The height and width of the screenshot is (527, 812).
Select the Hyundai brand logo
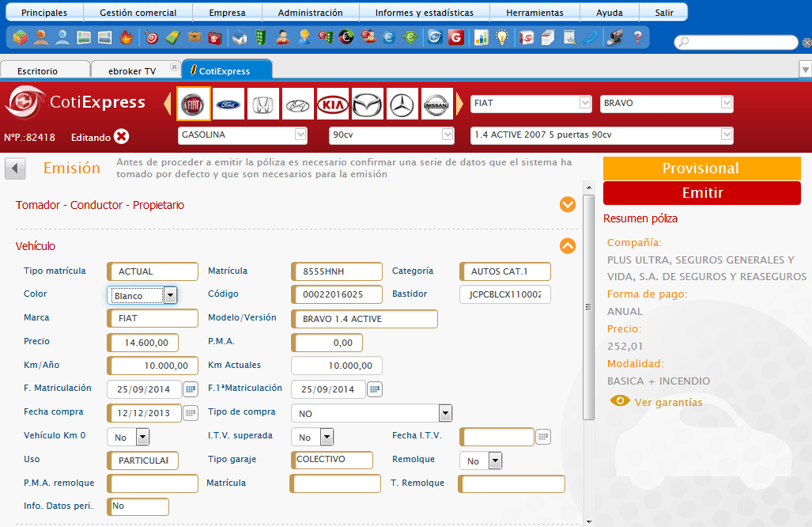pyautogui.click(x=298, y=104)
